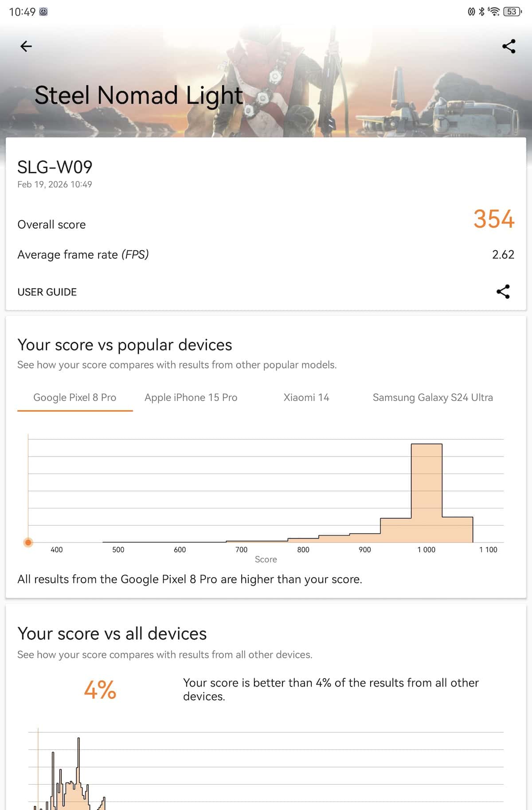Tap the SLG-W09 device name

click(x=55, y=167)
